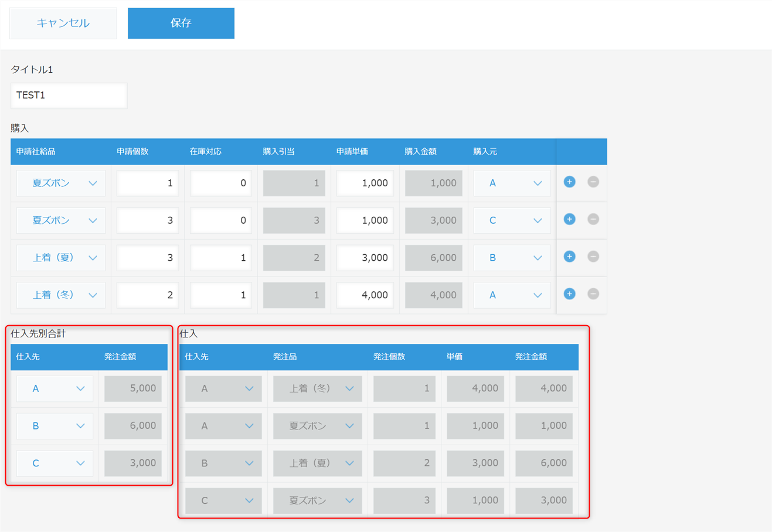Screen dimensions: 772x532
Task: Click the タイトル1 field containing TEST1
Action: 69,96
